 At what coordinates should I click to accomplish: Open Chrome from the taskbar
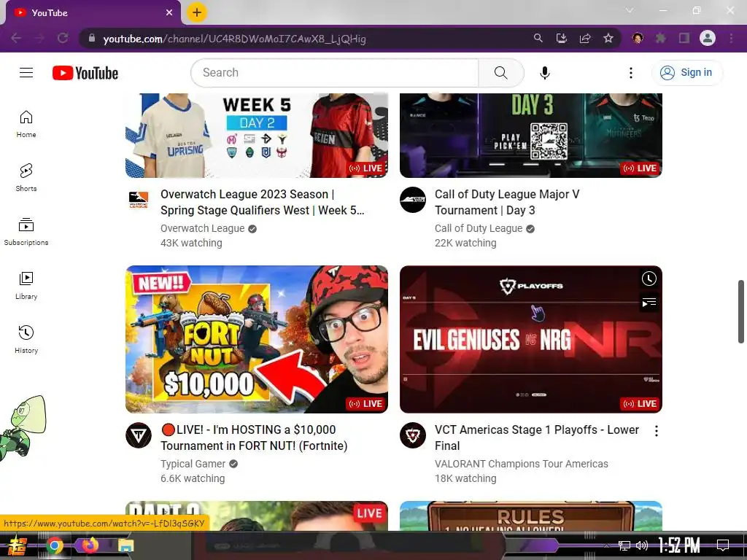[54, 545]
